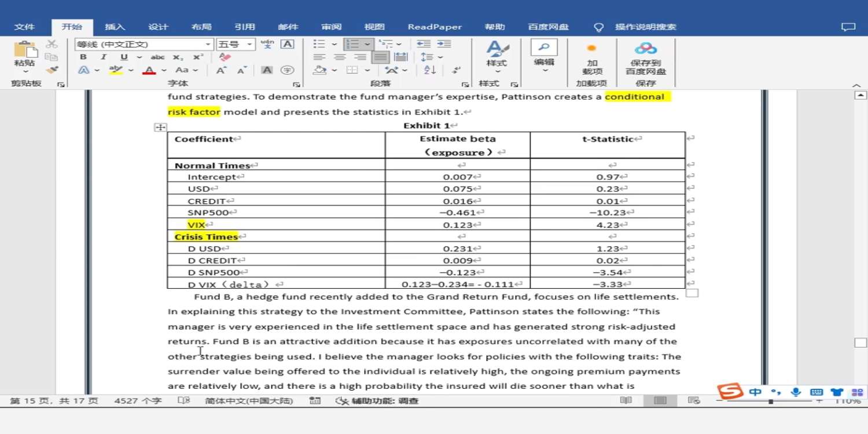Click the Grow Font size icon

point(221,70)
